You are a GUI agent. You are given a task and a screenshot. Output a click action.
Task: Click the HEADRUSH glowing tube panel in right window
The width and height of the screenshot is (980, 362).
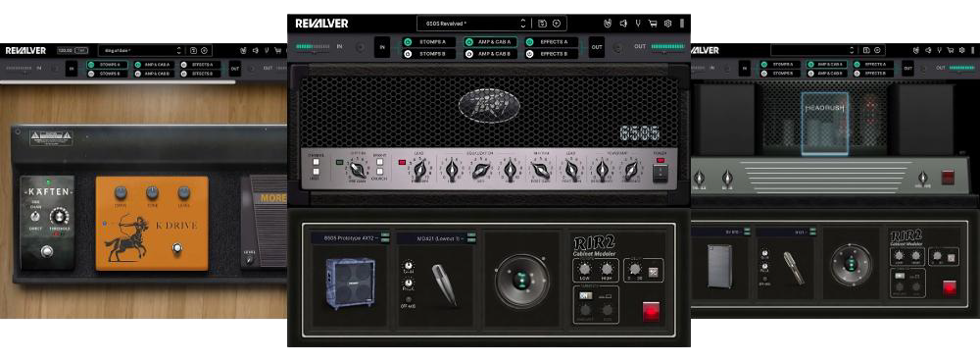pyautogui.click(x=825, y=124)
